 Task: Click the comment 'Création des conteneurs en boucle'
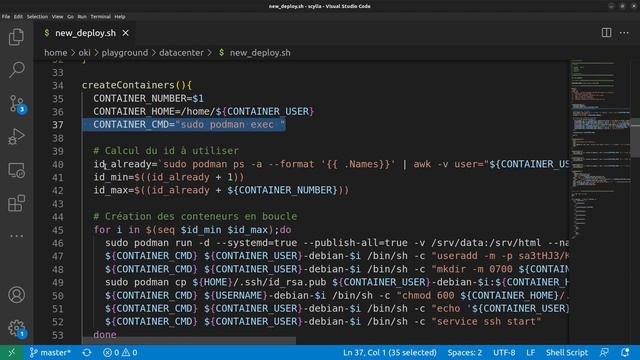click(x=195, y=216)
